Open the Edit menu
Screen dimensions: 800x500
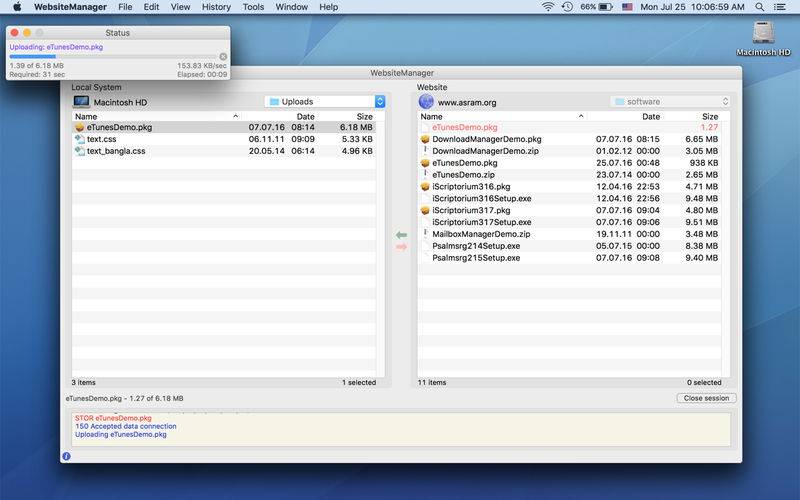151,7
